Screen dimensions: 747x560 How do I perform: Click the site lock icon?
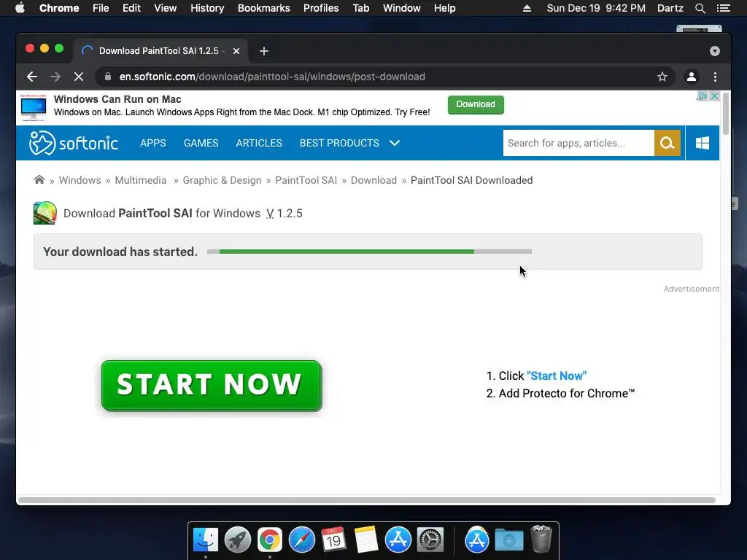tap(108, 77)
